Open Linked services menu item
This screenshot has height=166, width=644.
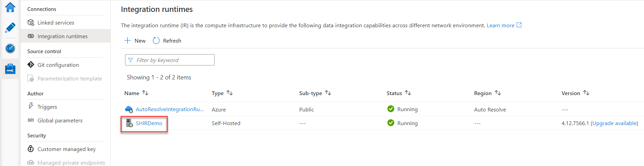(x=56, y=22)
